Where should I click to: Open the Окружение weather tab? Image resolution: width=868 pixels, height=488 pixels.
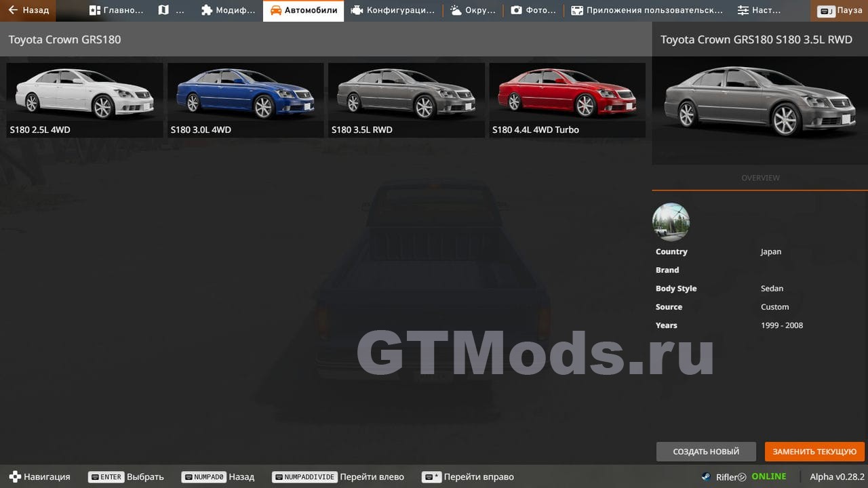tap(473, 11)
